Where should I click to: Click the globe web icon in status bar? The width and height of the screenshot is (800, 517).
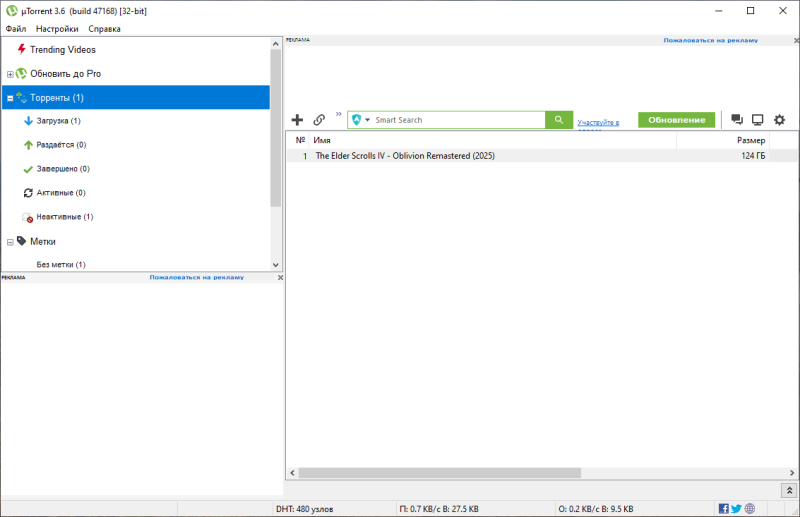pyautogui.click(x=749, y=508)
